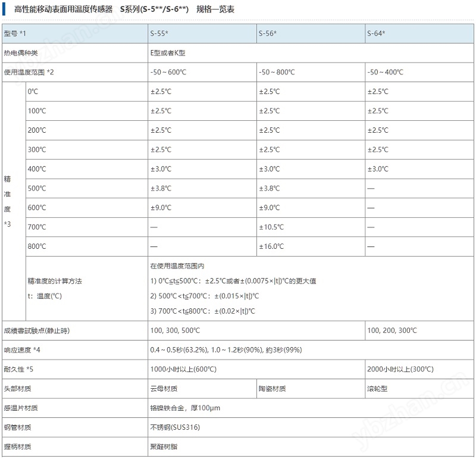Select the 300℃ accuracy row label
The image size is (476, 459).
(x=37, y=150)
